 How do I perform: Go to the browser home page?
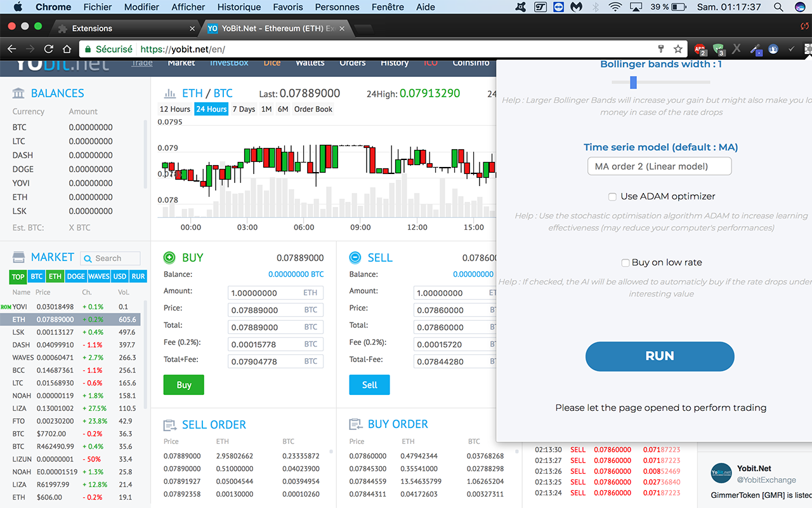[67, 49]
